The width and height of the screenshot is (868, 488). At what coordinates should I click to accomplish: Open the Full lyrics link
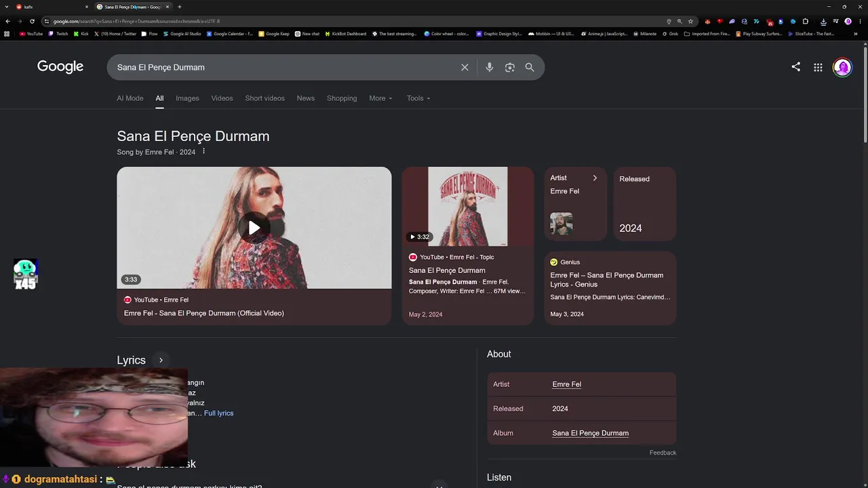tap(219, 413)
